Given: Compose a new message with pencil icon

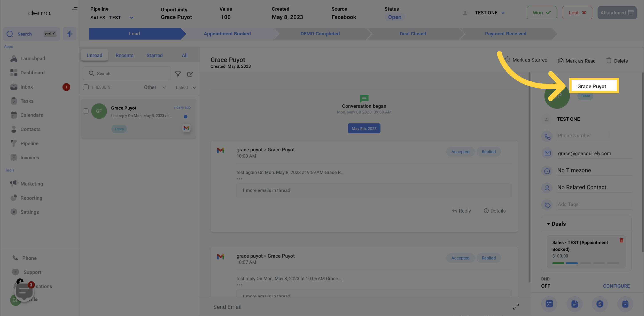Looking at the screenshot, I should (x=190, y=74).
